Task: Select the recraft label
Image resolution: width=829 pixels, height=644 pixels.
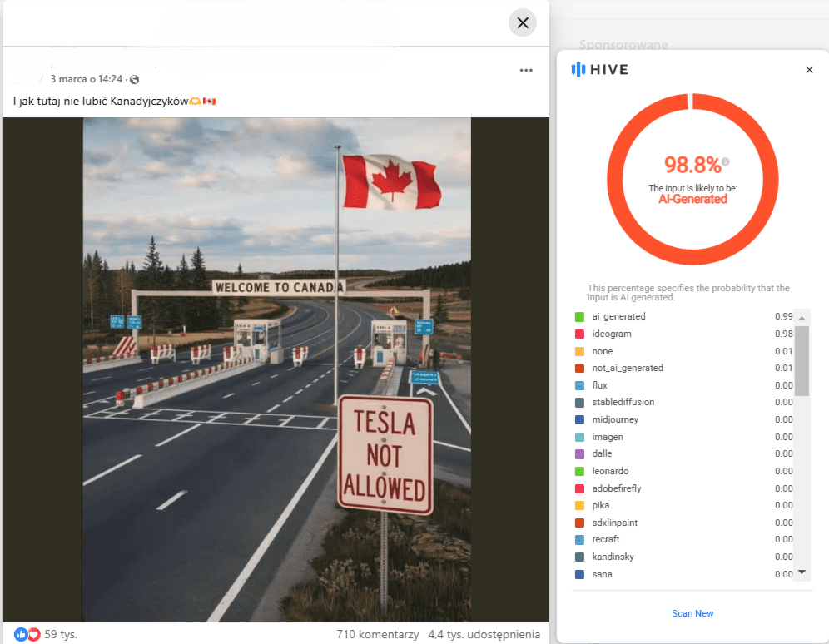Action: [606, 539]
